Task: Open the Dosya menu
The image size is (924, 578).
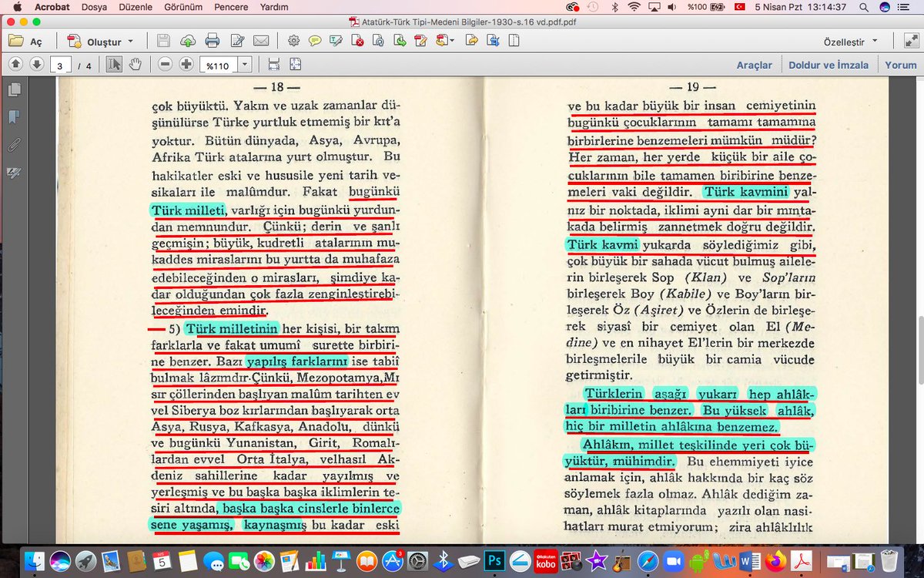Action: coord(94,7)
